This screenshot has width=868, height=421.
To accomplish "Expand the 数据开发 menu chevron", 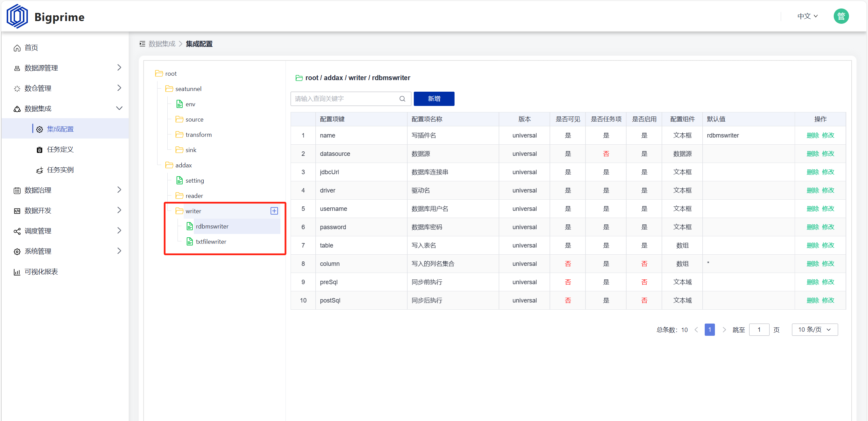I will 119,210.
